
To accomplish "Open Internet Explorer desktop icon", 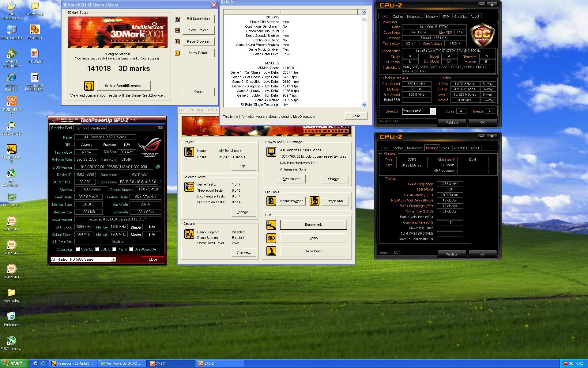I will point(11,82).
